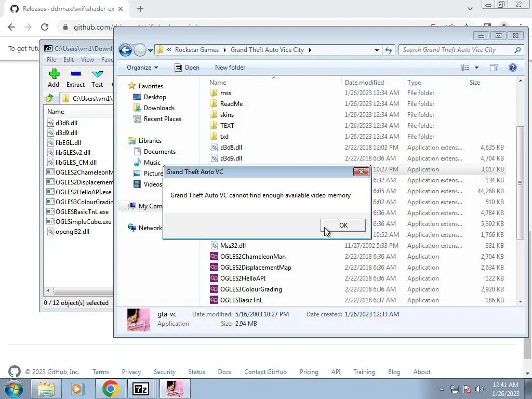The image size is (532, 399).
Task: Select Favorites in the navigation pane
Action: coord(145,86)
